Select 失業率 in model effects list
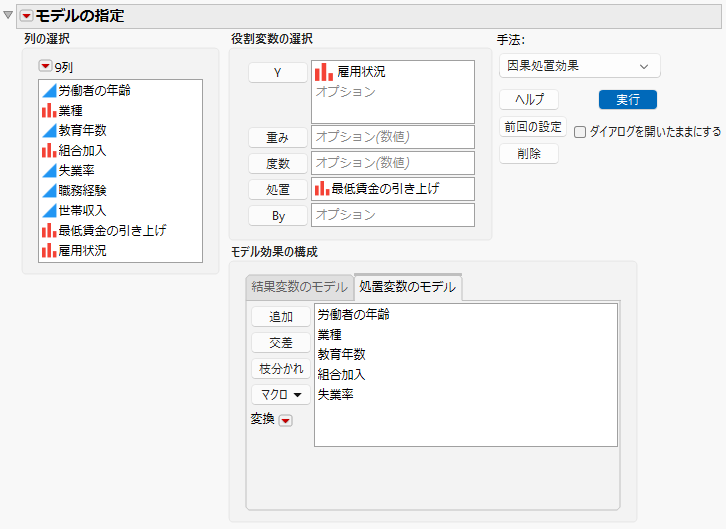Screen dimensions: 726x529 336,394
